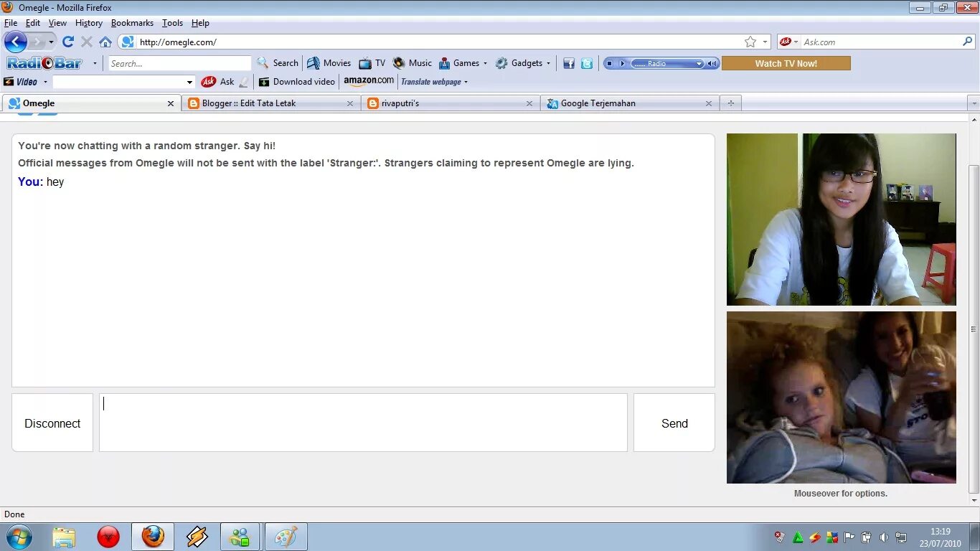Click the Ask toolbar button
Viewport: 980px width, 551px height.
[x=219, y=82]
